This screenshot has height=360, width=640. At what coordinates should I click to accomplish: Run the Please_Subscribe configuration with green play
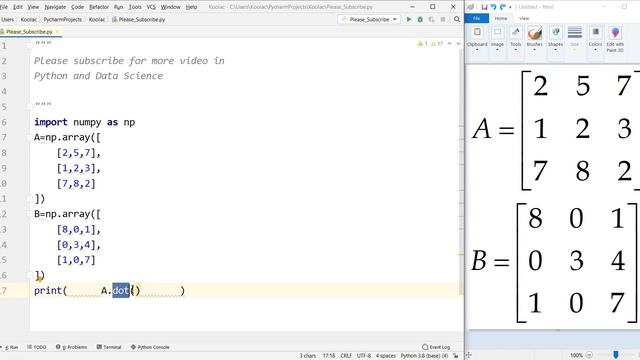pos(409,19)
